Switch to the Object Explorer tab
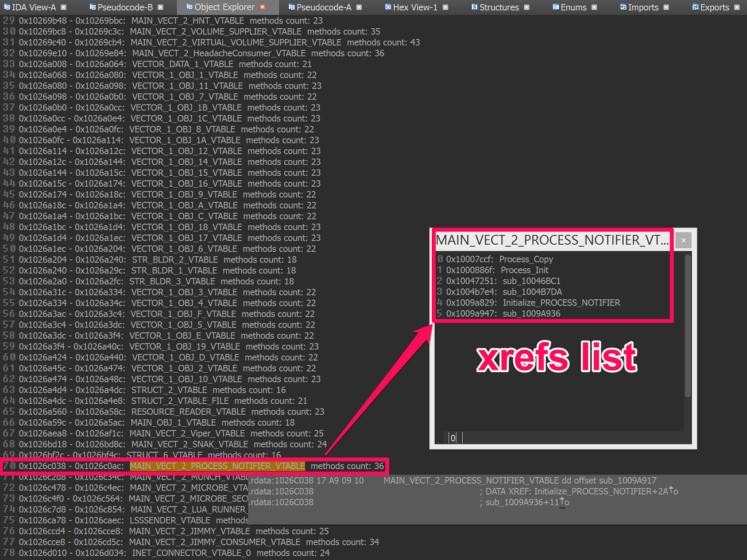747x560 pixels. [225, 7]
